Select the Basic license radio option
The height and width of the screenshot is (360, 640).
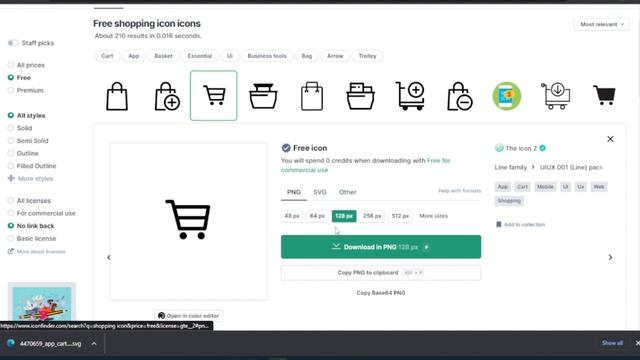tap(11, 238)
